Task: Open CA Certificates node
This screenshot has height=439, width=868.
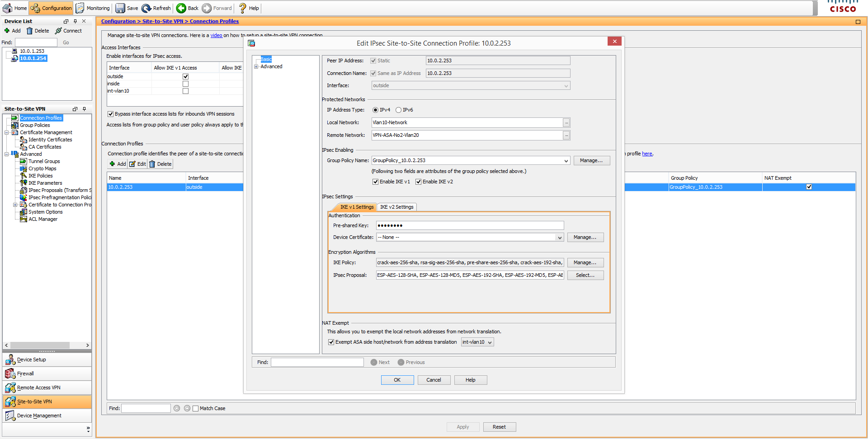Action: click(45, 147)
